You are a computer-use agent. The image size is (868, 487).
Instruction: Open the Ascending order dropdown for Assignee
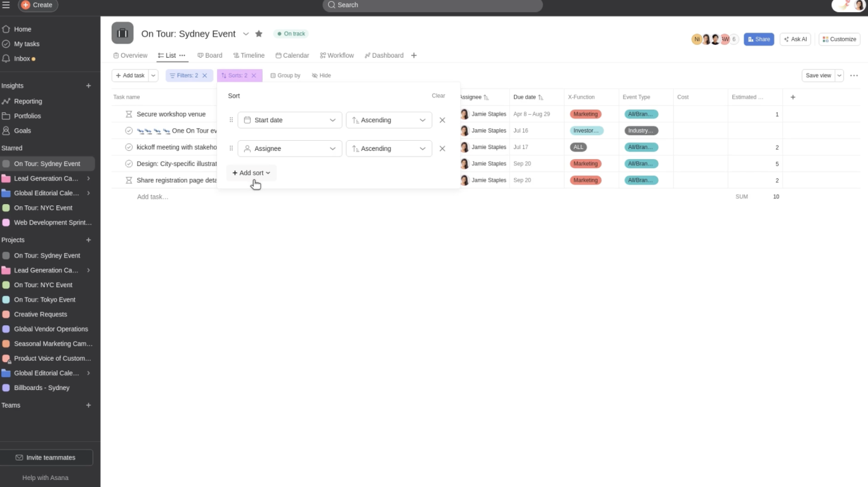point(388,148)
